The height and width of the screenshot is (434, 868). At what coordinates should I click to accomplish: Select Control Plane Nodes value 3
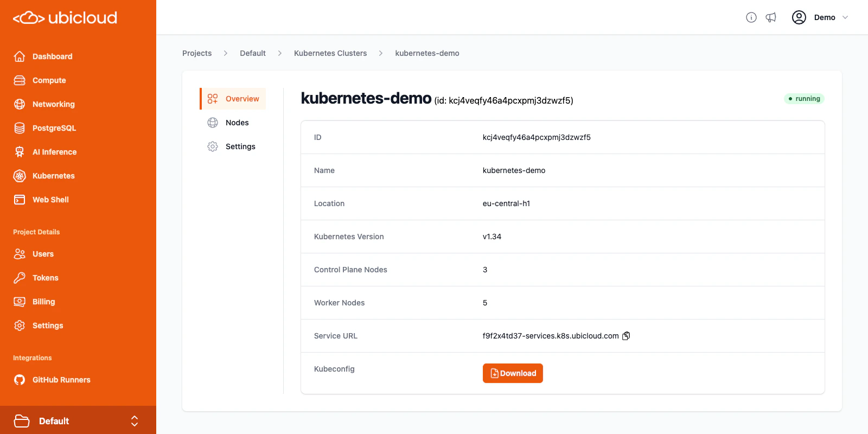click(x=485, y=270)
